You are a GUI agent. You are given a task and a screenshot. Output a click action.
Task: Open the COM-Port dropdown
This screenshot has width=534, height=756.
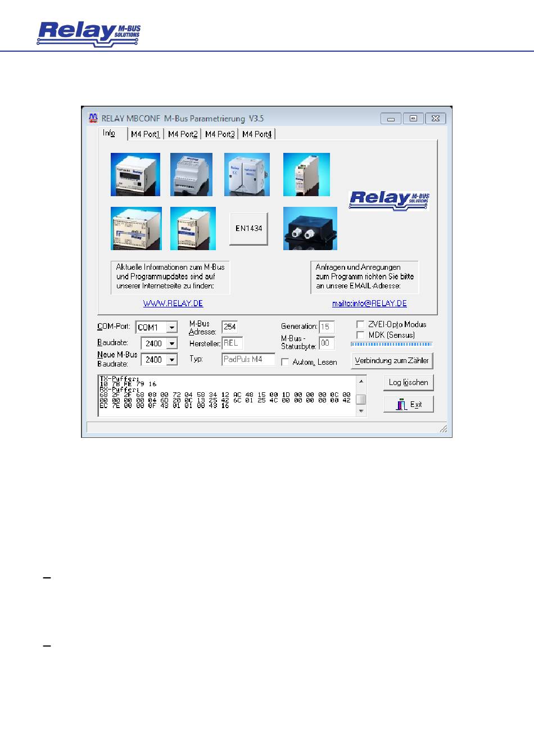(172, 327)
